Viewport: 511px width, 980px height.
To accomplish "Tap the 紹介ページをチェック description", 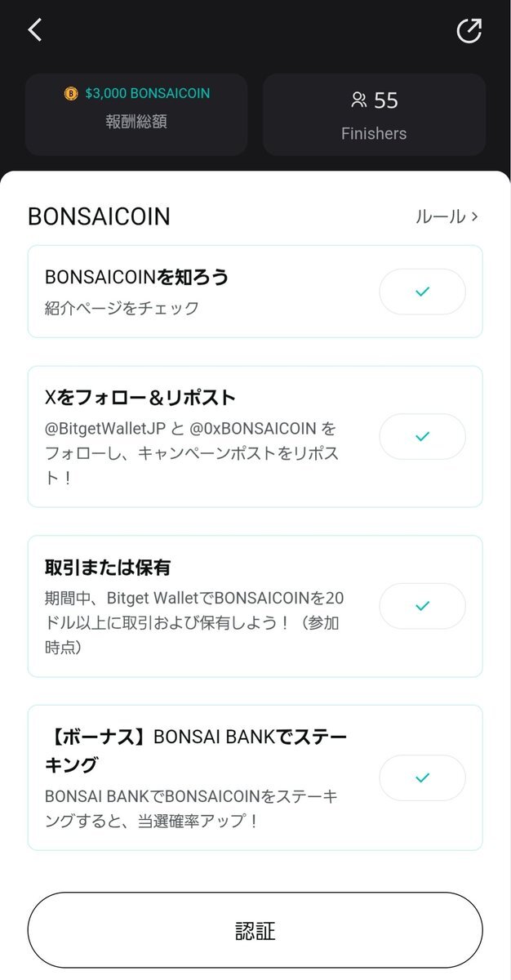I will pos(122,309).
